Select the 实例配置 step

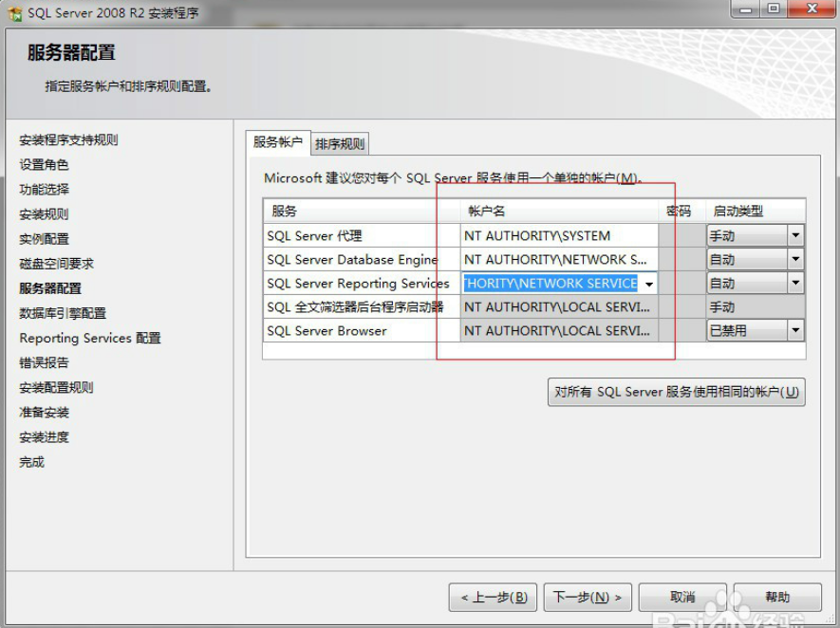coord(44,239)
